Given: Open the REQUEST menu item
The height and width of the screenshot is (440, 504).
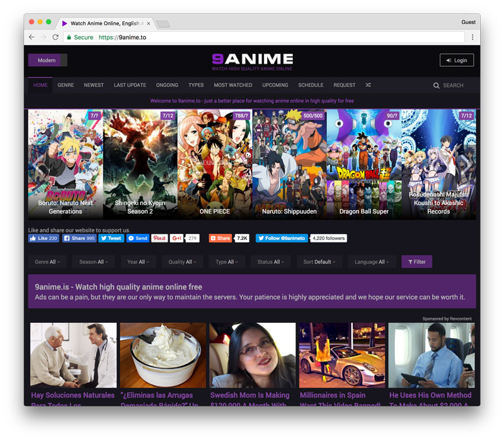Looking at the screenshot, I should tap(344, 85).
